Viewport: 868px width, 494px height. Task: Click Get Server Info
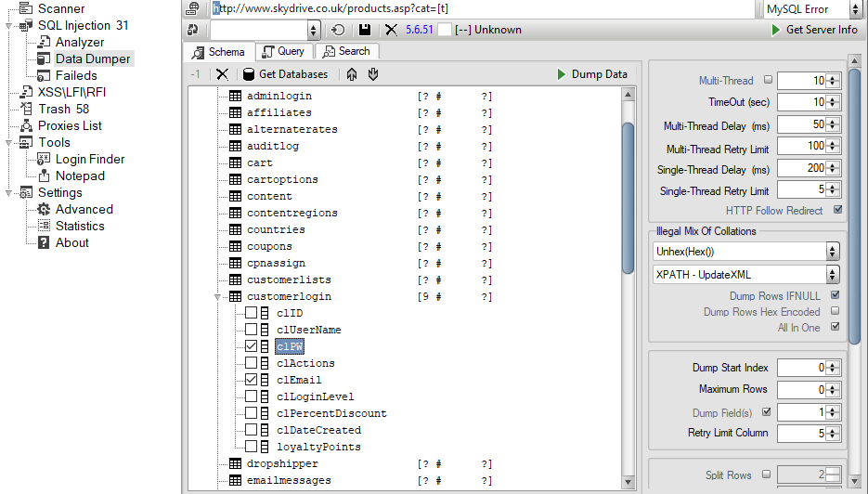point(815,30)
